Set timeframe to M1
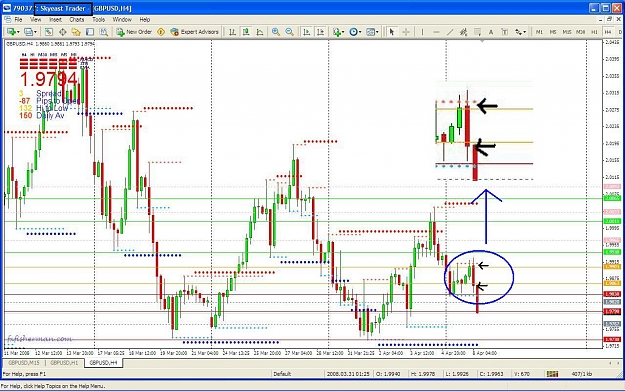The width and height of the screenshot is (625, 391). point(539,32)
